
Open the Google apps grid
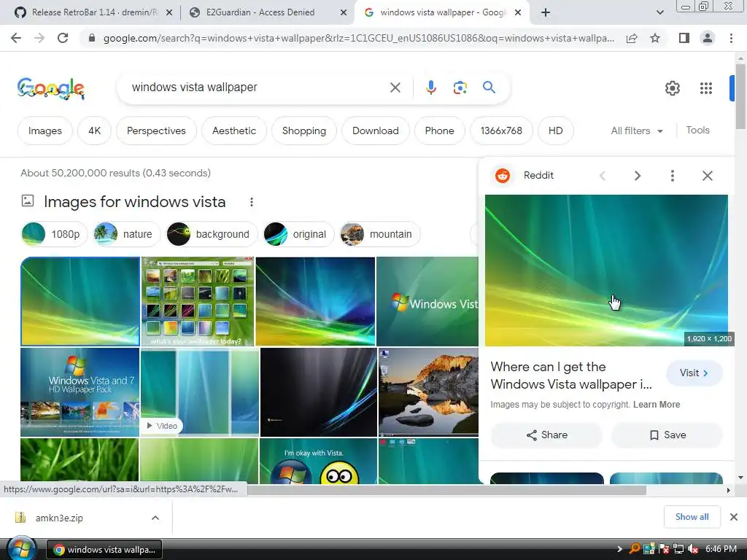[x=706, y=88]
